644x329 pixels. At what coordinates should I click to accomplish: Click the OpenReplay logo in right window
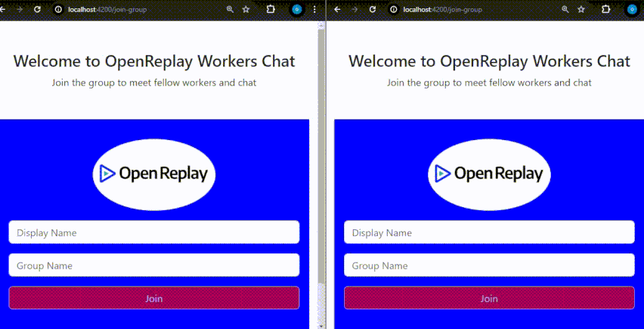pyautogui.click(x=489, y=175)
